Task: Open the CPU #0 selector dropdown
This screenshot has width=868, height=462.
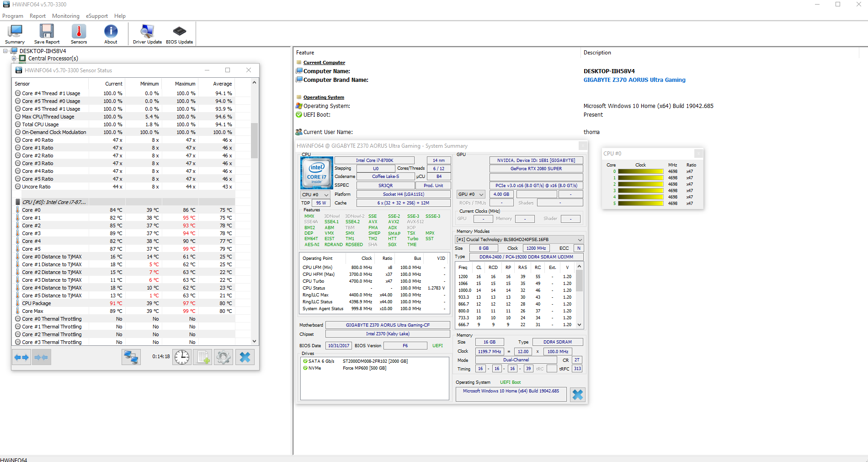Action: click(x=315, y=195)
